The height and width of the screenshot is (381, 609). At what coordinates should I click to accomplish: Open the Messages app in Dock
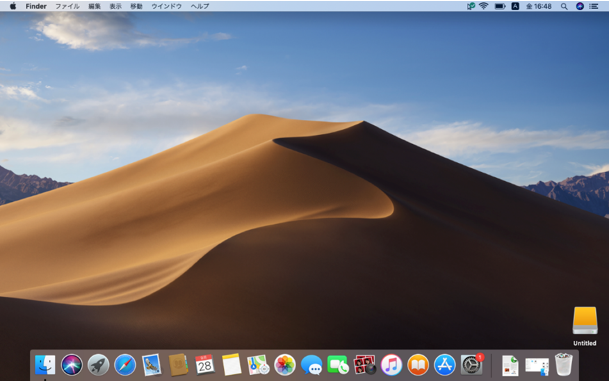point(311,365)
